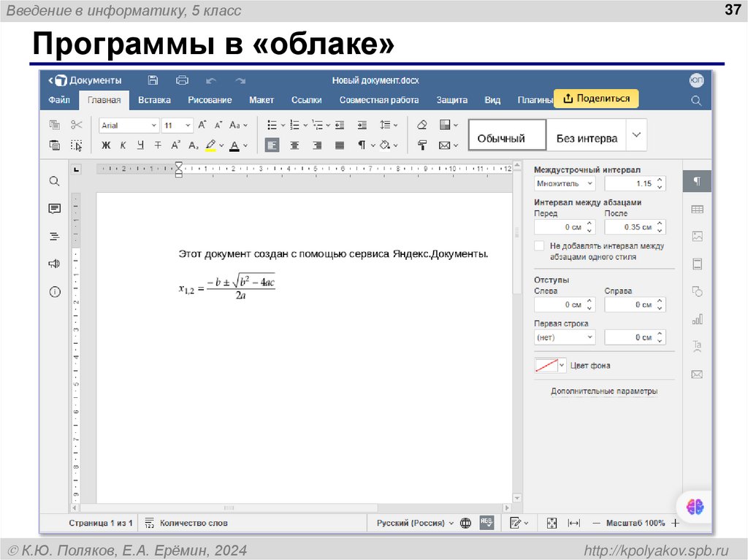Click the Поделиться button
Viewport: 748px width, 560px height.
[x=596, y=97]
